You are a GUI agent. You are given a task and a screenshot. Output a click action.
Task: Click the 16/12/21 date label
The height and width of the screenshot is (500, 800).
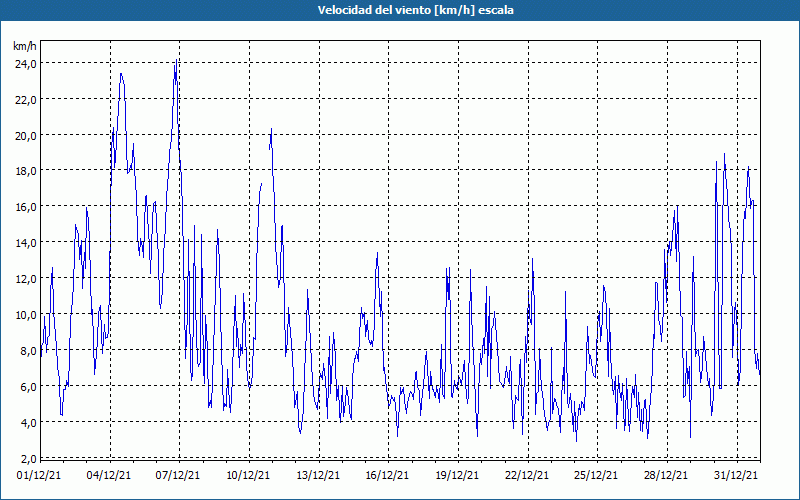pyautogui.click(x=387, y=476)
